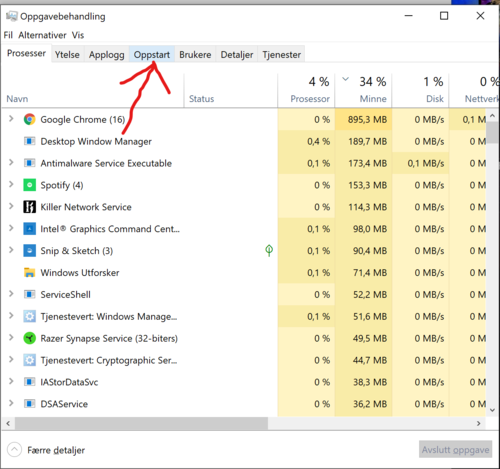The height and width of the screenshot is (469, 500).
Task: Click the 0,1 MB/s disk value
Action: click(x=426, y=163)
